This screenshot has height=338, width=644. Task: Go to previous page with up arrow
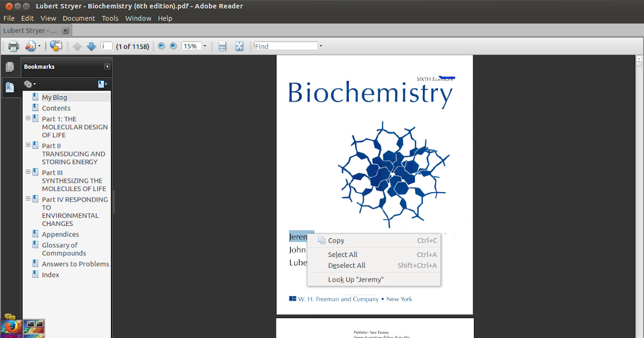click(x=77, y=46)
